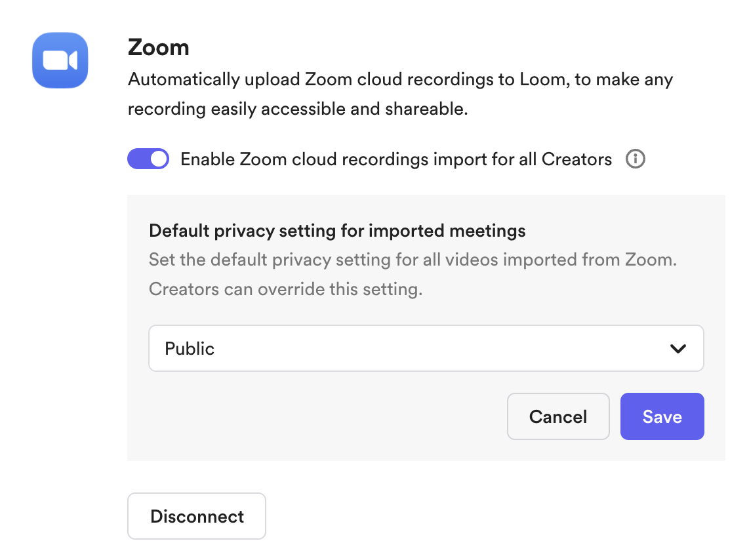Click the "Set the default privacy setting" helper text
Screen dimensions: 749x560
coord(413,260)
